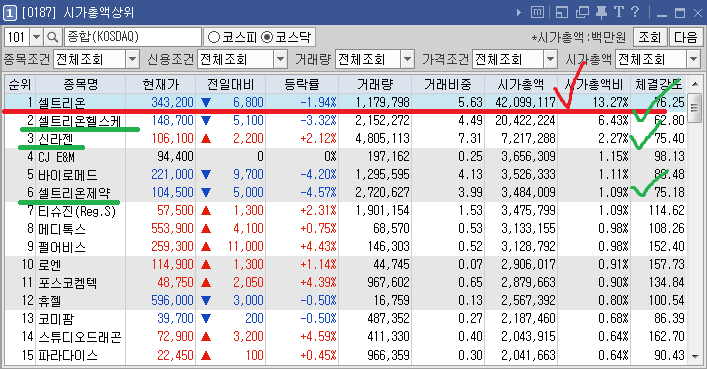Click the window number 1 icon in title bar
This screenshot has width=707, height=369.
tap(10, 12)
